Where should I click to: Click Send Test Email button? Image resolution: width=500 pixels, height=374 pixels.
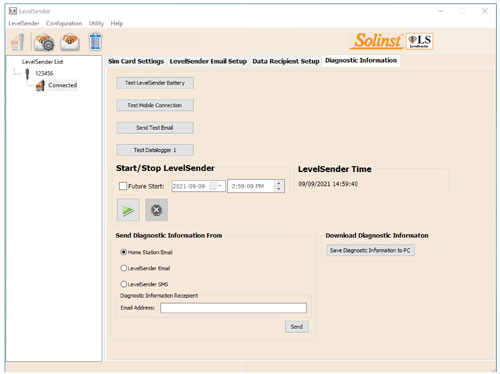click(x=155, y=128)
